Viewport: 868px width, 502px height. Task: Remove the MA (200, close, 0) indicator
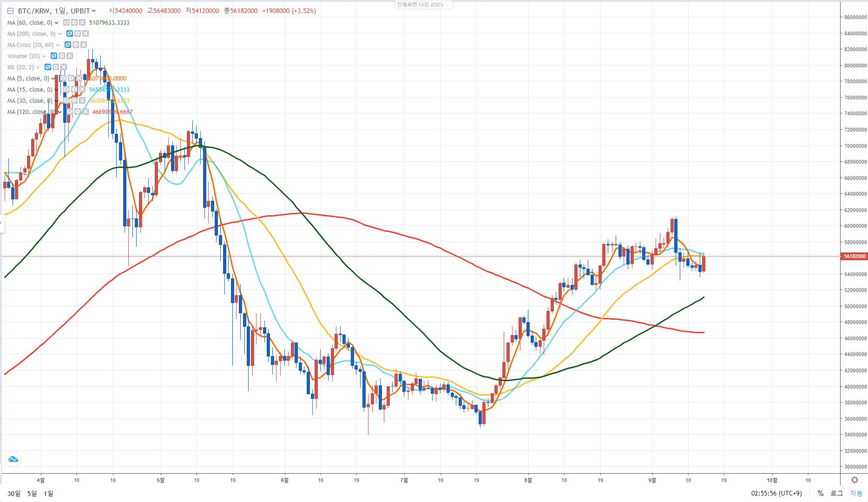[85, 33]
